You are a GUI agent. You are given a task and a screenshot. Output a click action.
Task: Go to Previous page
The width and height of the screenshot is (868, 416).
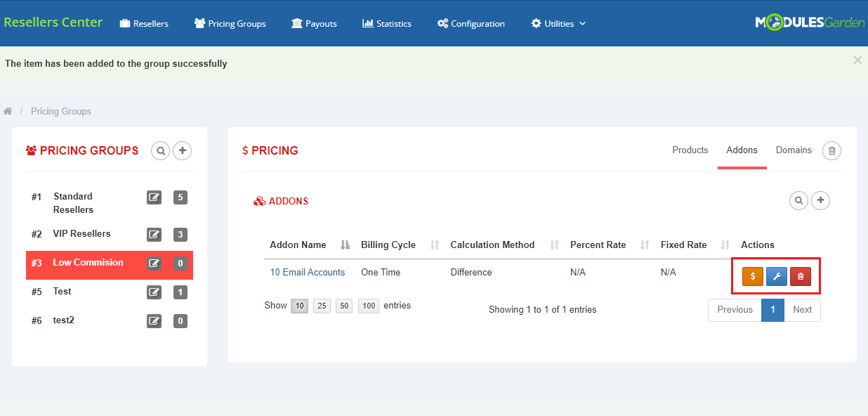(x=735, y=310)
